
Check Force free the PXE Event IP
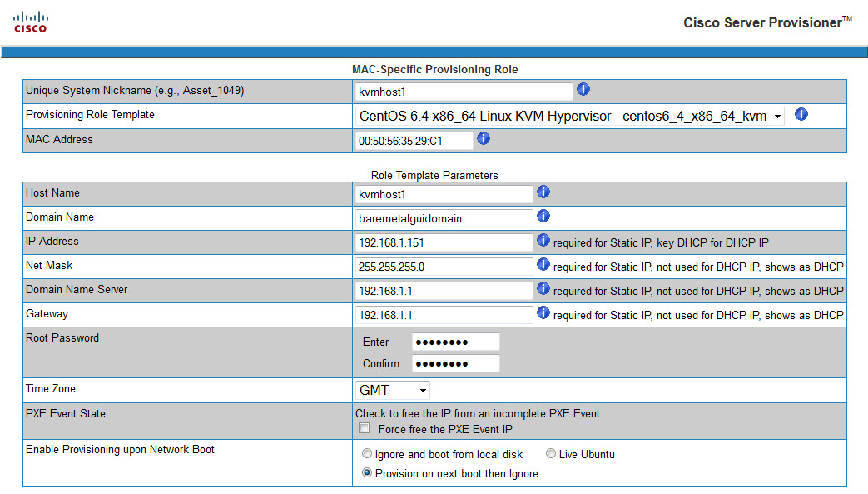[365, 428]
